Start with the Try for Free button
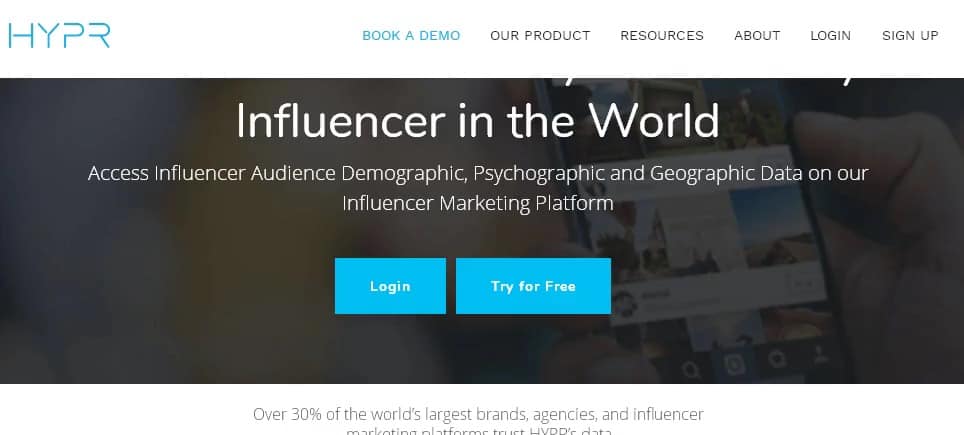The image size is (964, 435). (x=534, y=286)
